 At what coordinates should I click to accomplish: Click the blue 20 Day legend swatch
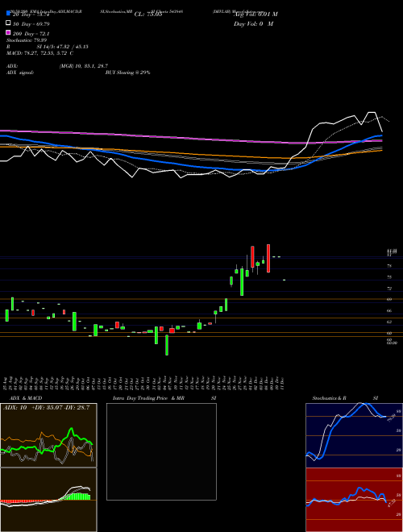[9, 14]
